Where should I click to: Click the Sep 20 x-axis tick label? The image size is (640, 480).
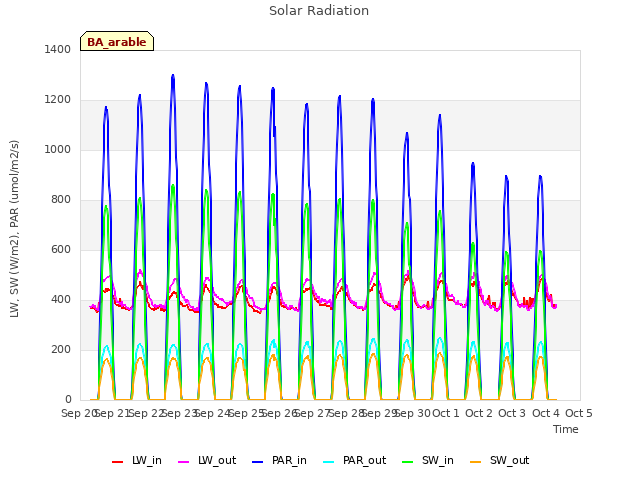click(79, 413)
